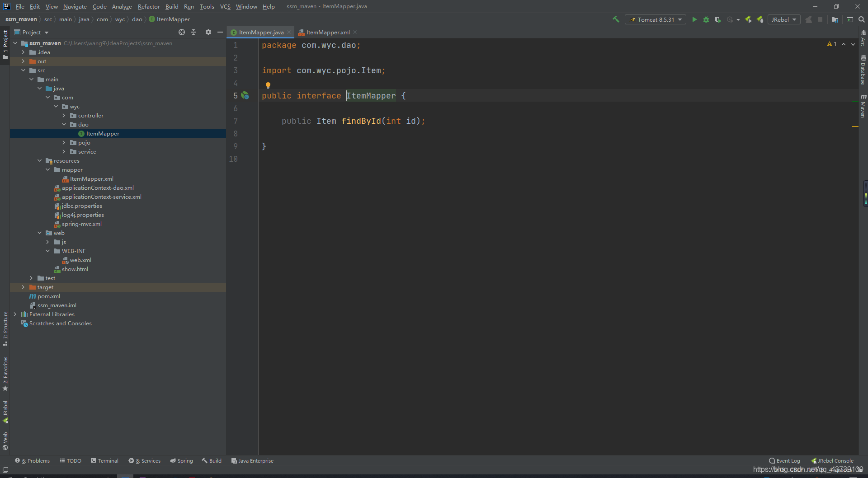Open Project panel settings gear
Screen dimensions: 868x478
click(x=208, y=32)
